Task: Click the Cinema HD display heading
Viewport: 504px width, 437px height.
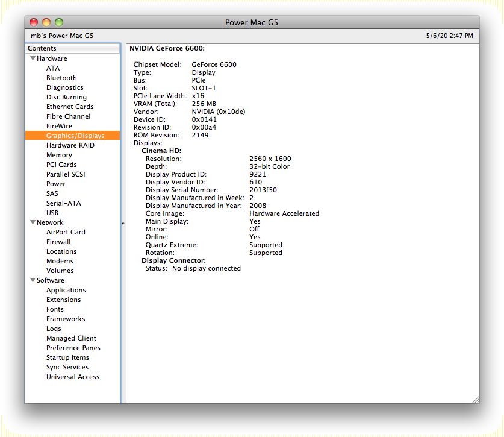Action: [161, 151]
